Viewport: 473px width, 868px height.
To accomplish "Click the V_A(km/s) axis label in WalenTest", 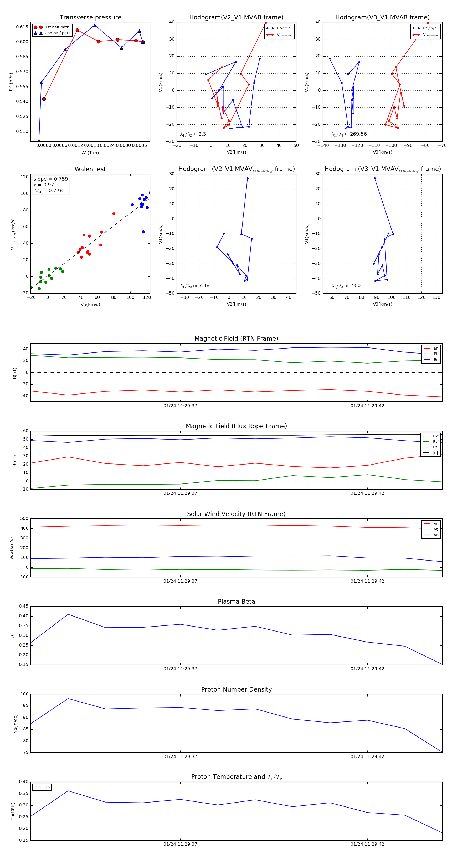I will [x=90, y=305].
